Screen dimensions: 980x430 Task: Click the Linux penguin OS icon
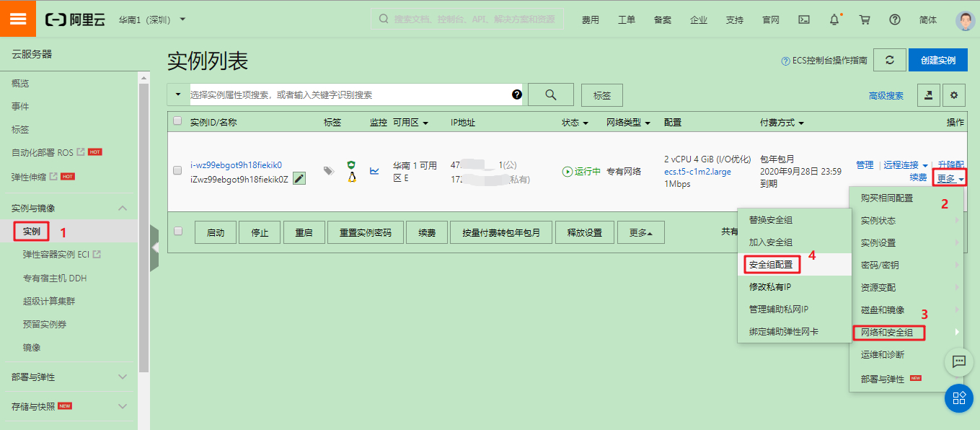click(x=352, y=177)
